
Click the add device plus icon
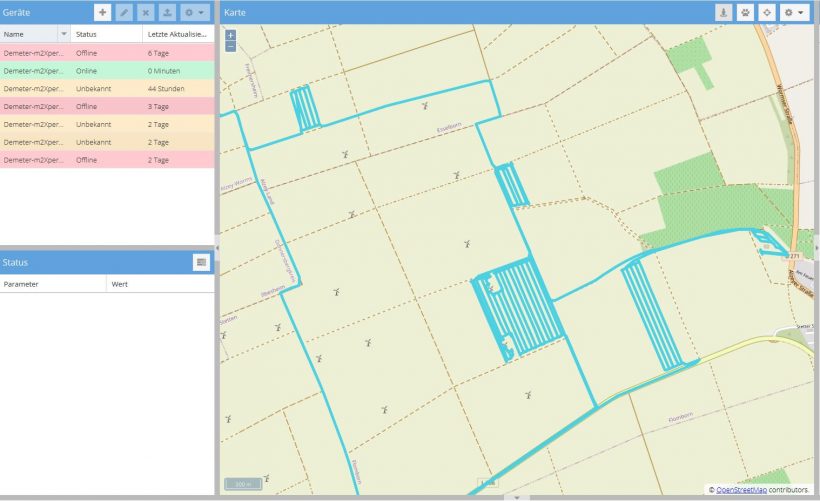(102, 13)
